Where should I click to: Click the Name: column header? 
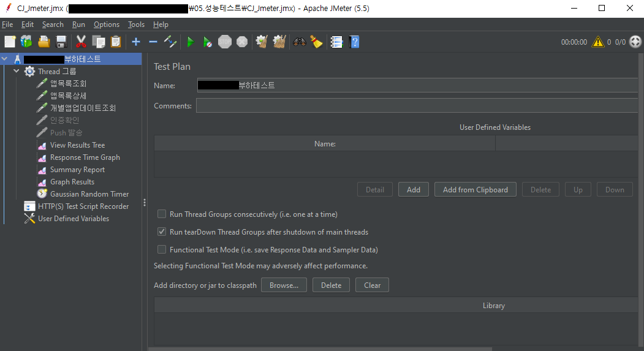[325, 144]
